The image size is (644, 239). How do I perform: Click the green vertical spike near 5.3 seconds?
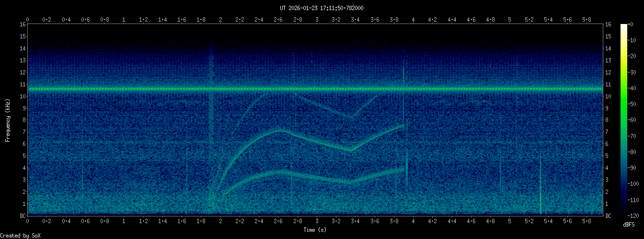(x=540, y=192)
